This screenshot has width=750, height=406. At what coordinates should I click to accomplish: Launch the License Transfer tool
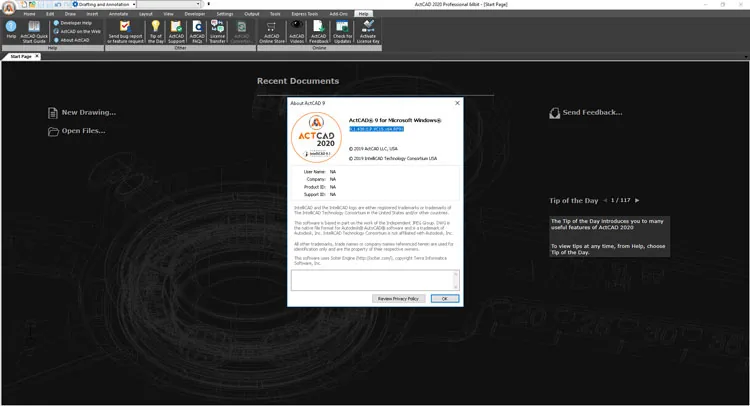(x=217, y=32)
